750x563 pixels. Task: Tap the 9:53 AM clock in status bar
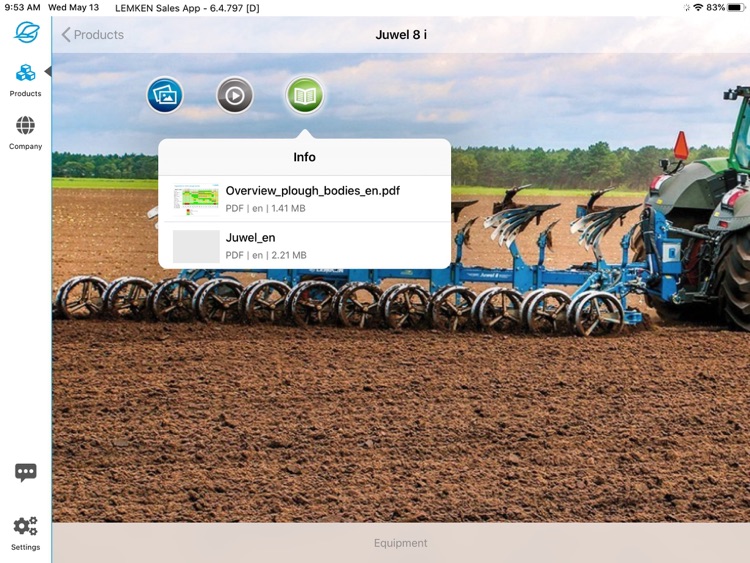coord(22,8)
